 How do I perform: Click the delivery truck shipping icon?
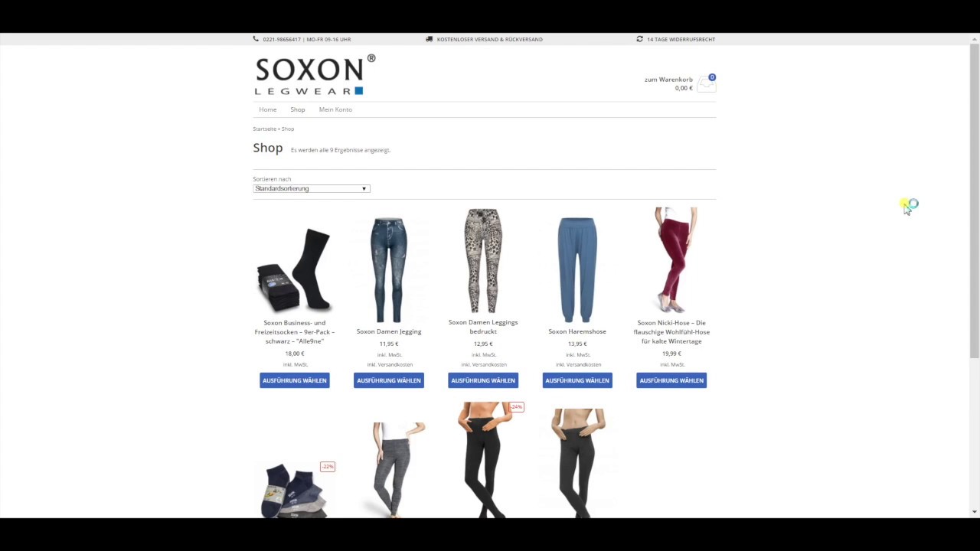[430, 39]
